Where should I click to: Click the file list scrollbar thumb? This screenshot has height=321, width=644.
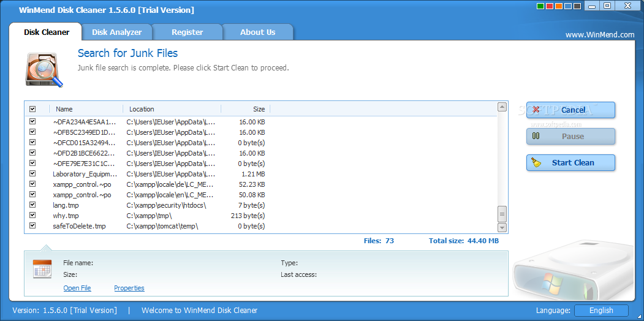(502, 214)
